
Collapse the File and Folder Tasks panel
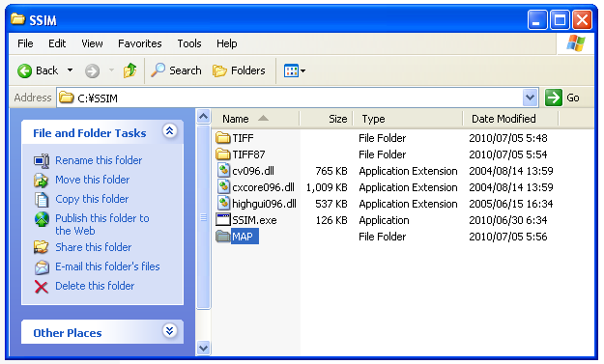coord(169,131)
